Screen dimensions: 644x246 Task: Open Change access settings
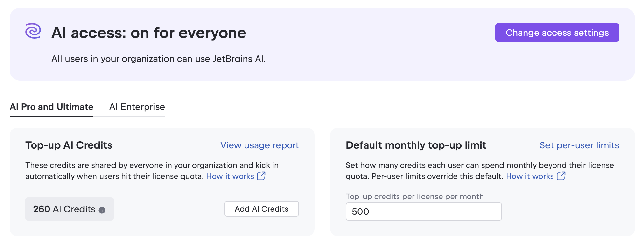[557, 33]
